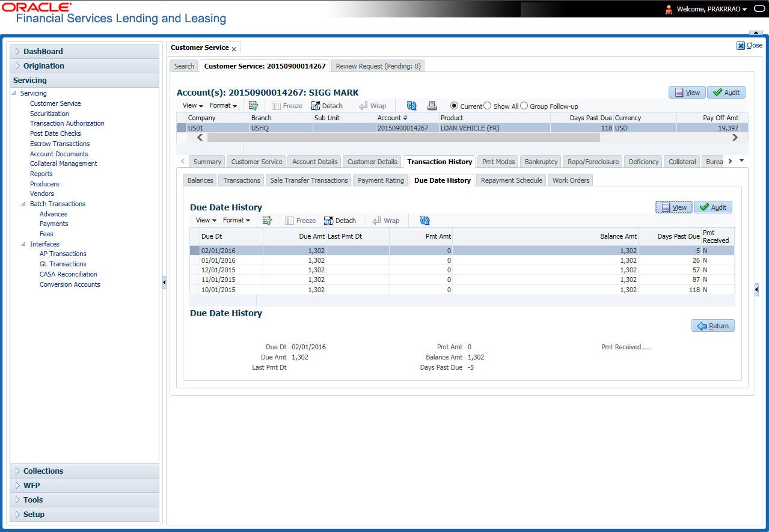
Task: Click Detach icon in Due Date History toolbar
Action: point(340,221)
